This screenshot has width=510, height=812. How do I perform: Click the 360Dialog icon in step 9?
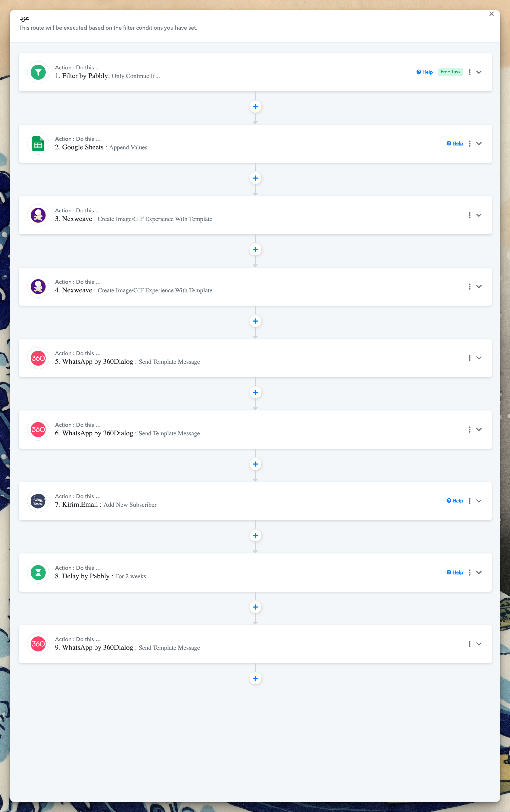[38, 644]
